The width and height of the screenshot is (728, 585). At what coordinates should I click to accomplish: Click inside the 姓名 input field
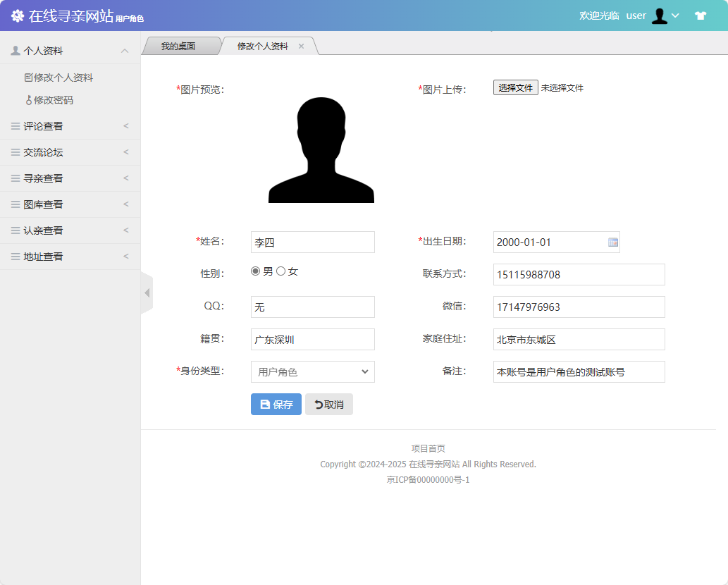click(312, 242)
